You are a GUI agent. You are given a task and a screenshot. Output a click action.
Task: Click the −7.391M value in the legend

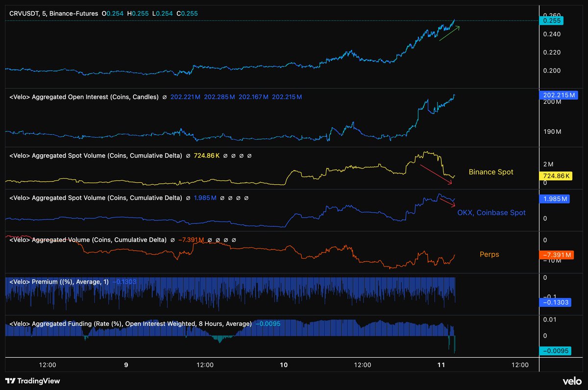click(x=191, y=240)
